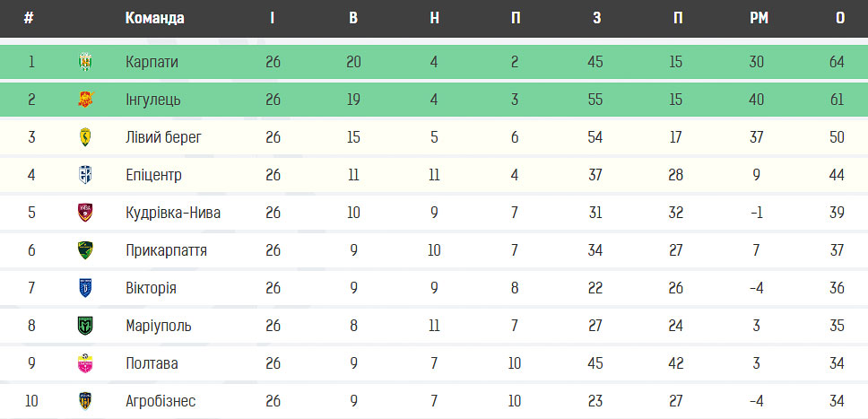Open the Агробізнес team crest icon
The width and height of the screenshot is (868, 419).
(x=85, y=401)
